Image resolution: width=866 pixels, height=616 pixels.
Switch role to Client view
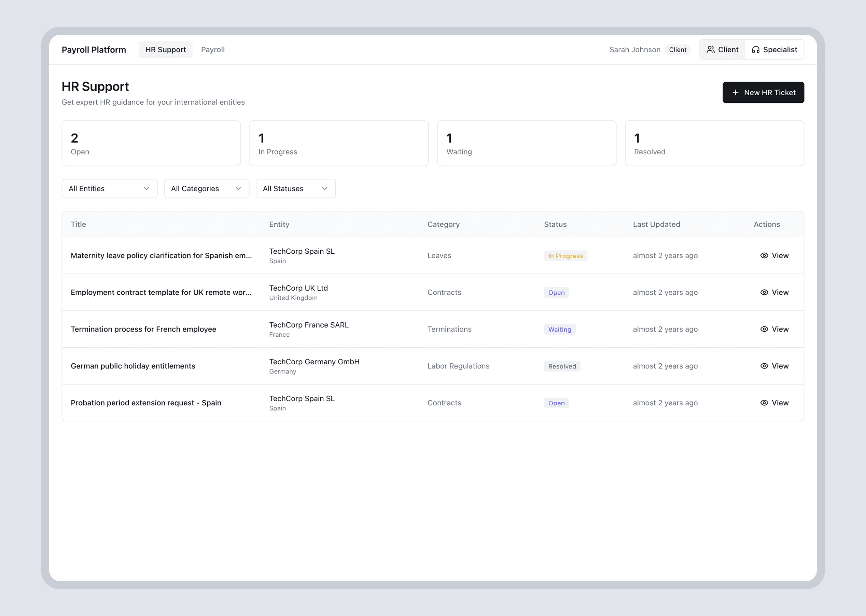pos(722,50)
